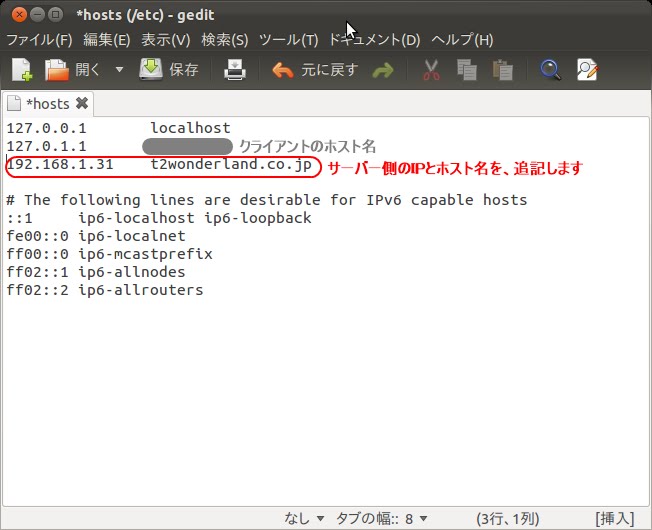This screenshot has height=530, width=652.
Task: Open the なし syntax highlighting dropdown
Action: 304,518
